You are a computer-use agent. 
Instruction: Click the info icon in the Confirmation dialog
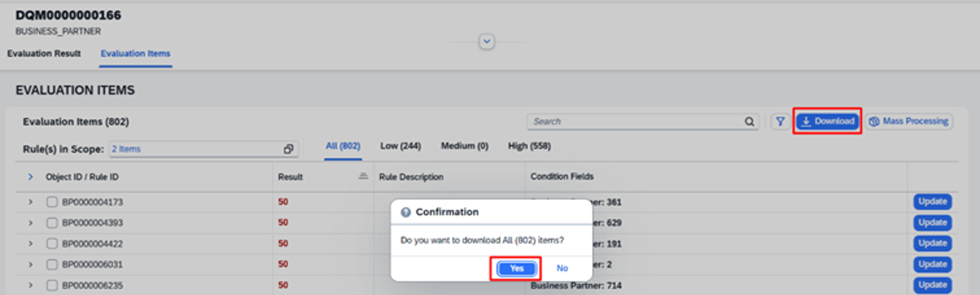[x=406, y=212]
